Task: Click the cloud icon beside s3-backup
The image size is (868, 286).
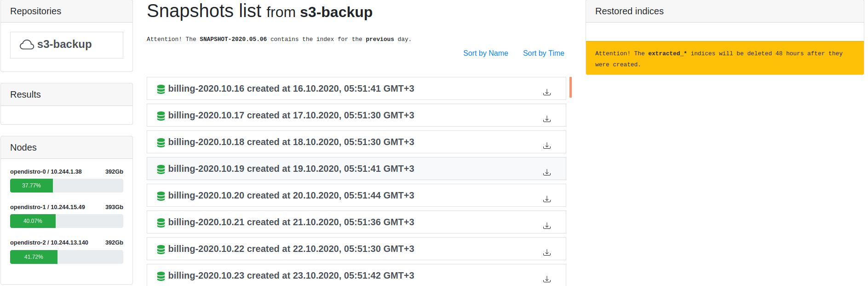Action: point(27,45)
